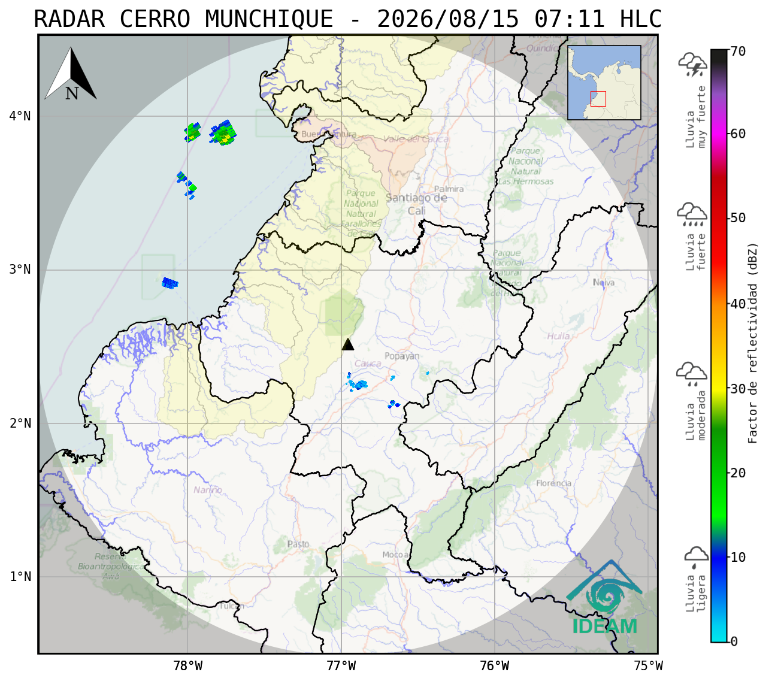Click the Tulcán label near the bottom of the map
This screenshot has height=681, width=784.
tap(231, 606)
